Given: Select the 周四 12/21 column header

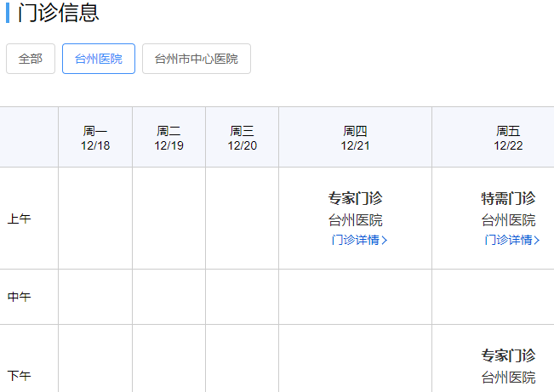Looking at the screenshot, I should [x=355, y=138].
